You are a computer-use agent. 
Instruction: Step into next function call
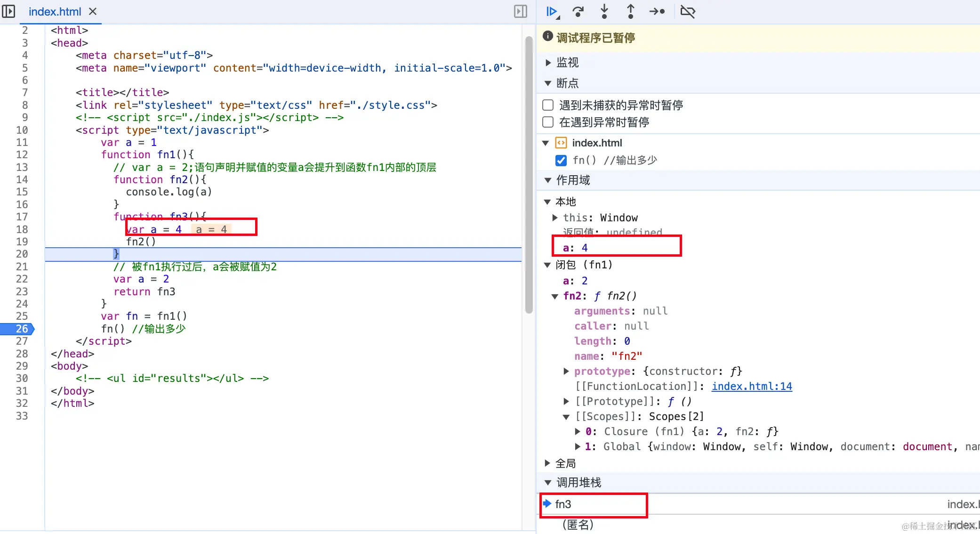click(x=604, y=11)
